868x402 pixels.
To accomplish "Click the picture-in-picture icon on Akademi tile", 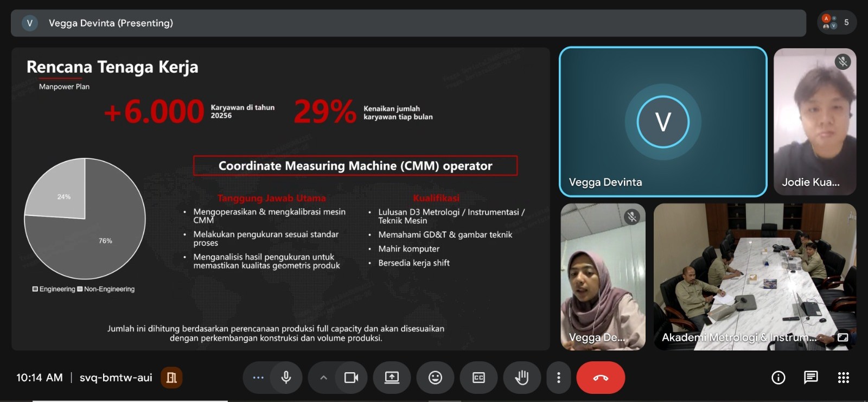I will click(x=843, y=337).
